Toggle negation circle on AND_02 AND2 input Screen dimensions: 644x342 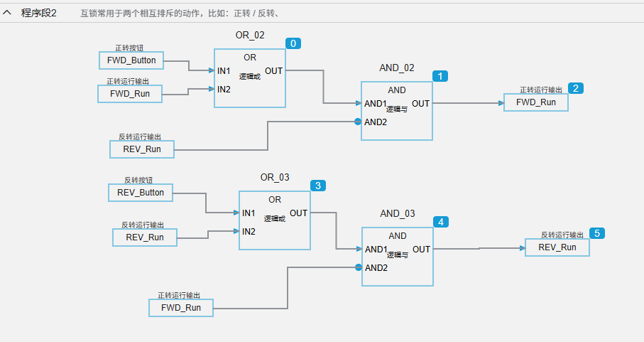coord(358,122)
